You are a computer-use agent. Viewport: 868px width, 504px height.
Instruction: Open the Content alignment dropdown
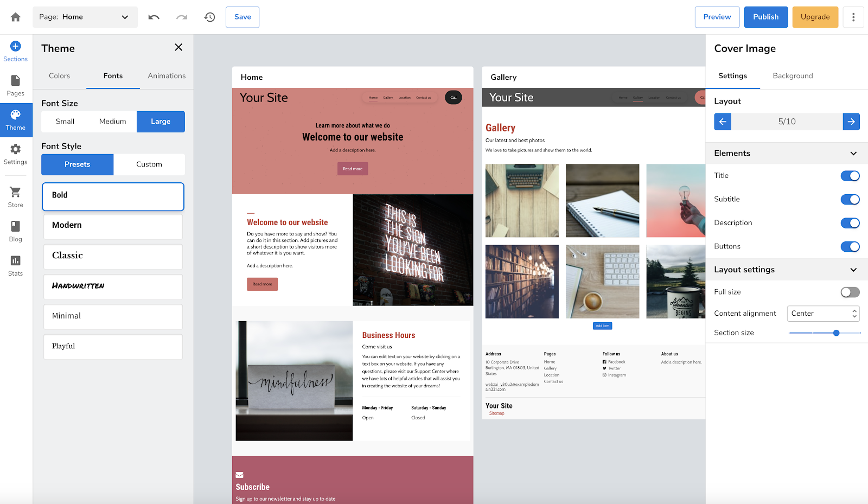[824, 314]
